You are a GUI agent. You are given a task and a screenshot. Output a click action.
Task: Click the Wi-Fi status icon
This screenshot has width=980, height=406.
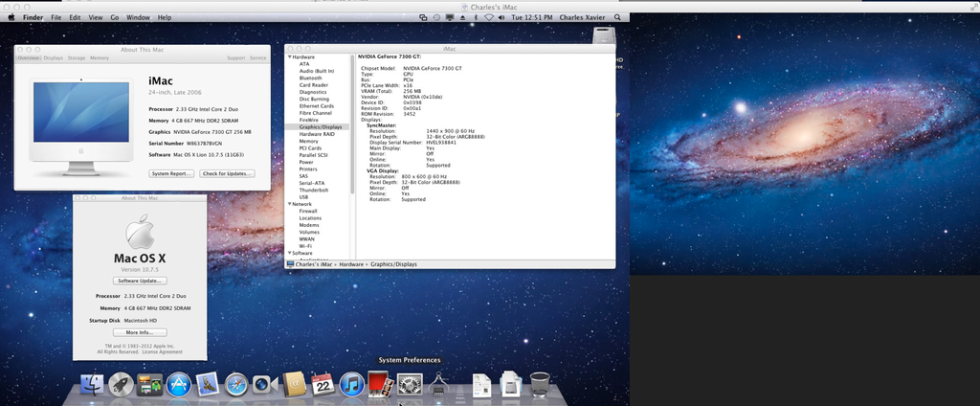click(x=489, y=17)
